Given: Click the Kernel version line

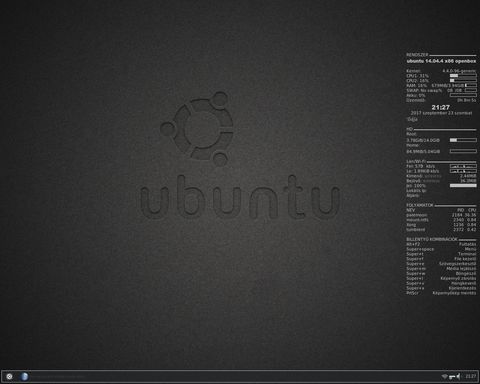Looking at the screenshot, I should (441, 71).
